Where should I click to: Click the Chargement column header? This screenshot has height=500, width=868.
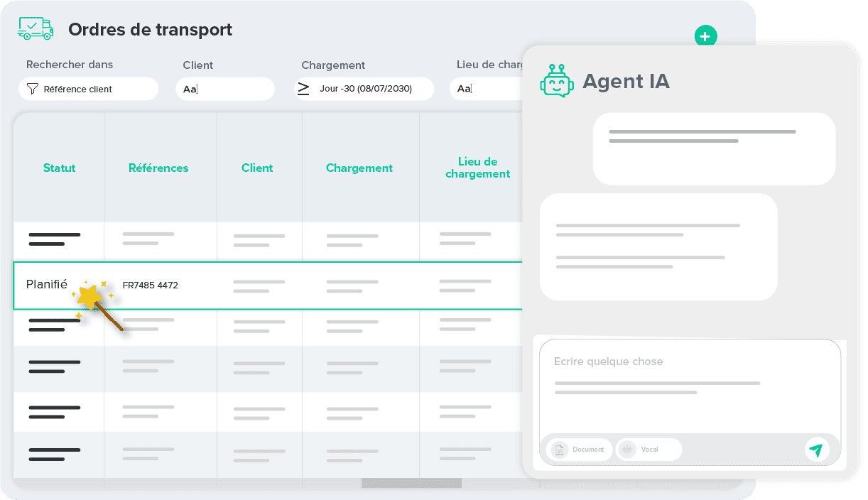click(359, 168)
